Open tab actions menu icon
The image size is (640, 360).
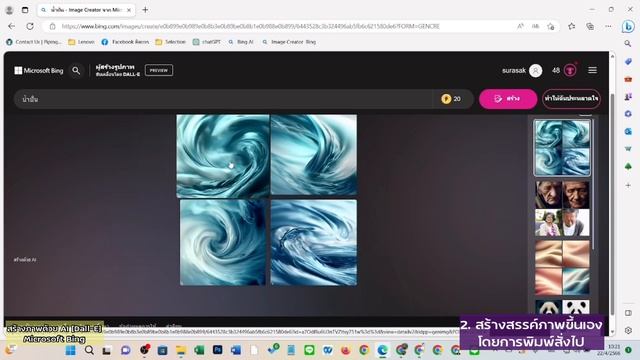coord(25,10)
